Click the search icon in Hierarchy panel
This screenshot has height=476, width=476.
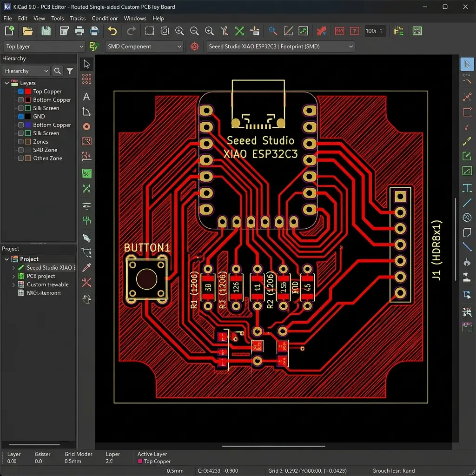(x=57, y=71)
